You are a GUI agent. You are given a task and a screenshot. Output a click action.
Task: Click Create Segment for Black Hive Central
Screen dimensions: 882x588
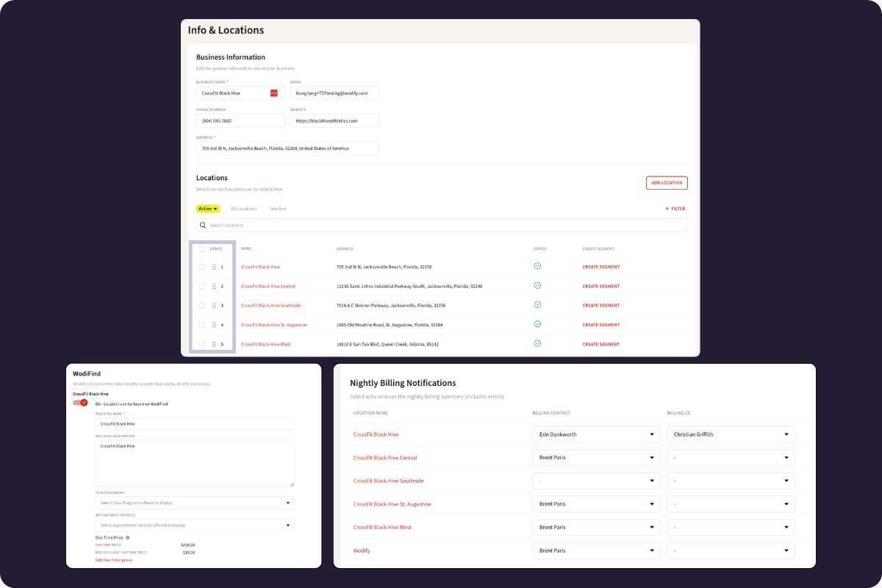click(601, 286)
